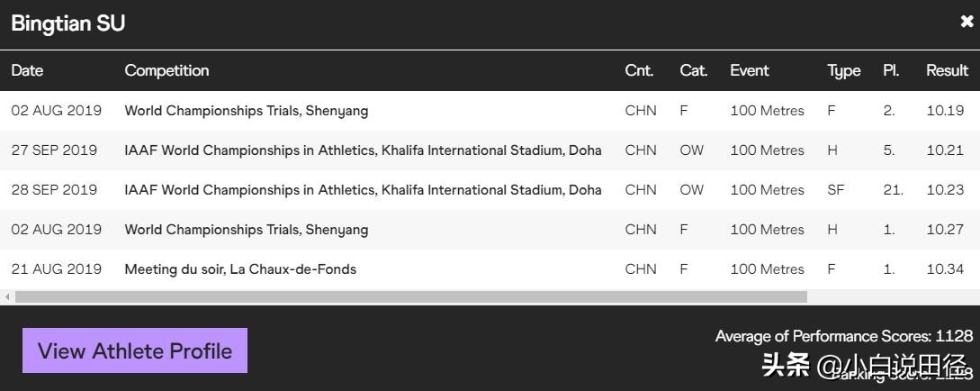Sort by the Event column header
The width and height of the screenshot is (980, 391).
[x=750, y=70]
